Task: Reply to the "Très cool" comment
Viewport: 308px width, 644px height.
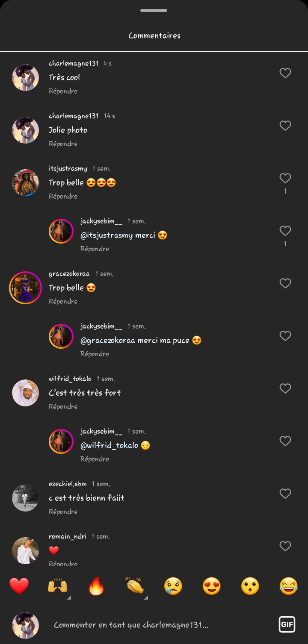Action: tap(63, 91)
